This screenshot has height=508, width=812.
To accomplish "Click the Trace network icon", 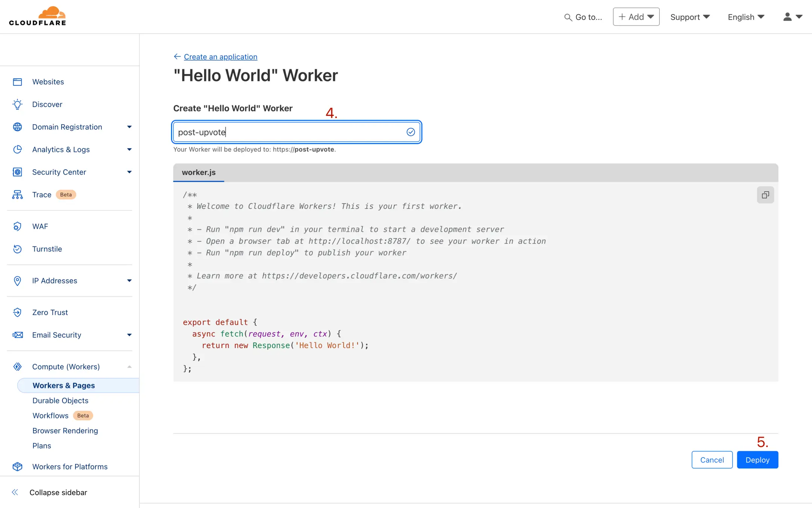I will (x=17, y=195).
